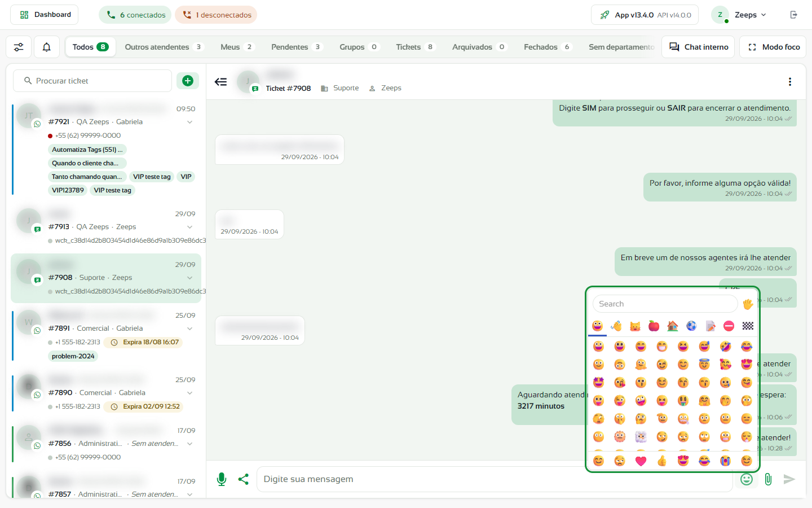Focus the Procurar ticket search field
This screenshot has height=508, width=812.
(92, 81)
